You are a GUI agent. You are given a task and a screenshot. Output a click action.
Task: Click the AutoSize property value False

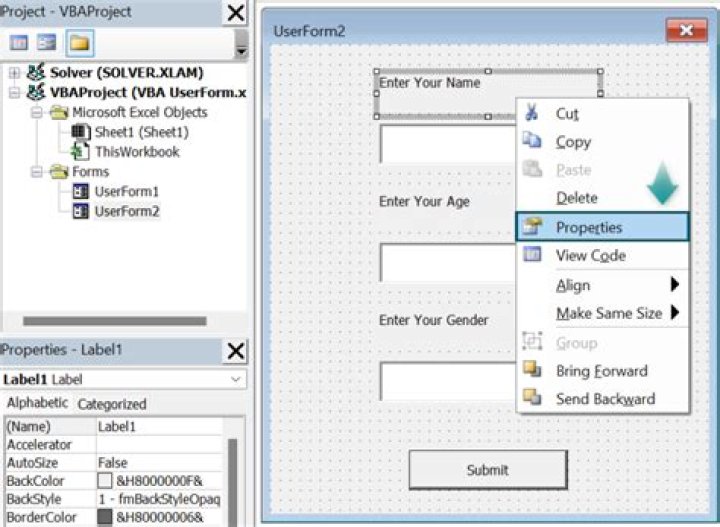[x=159, y=462]
